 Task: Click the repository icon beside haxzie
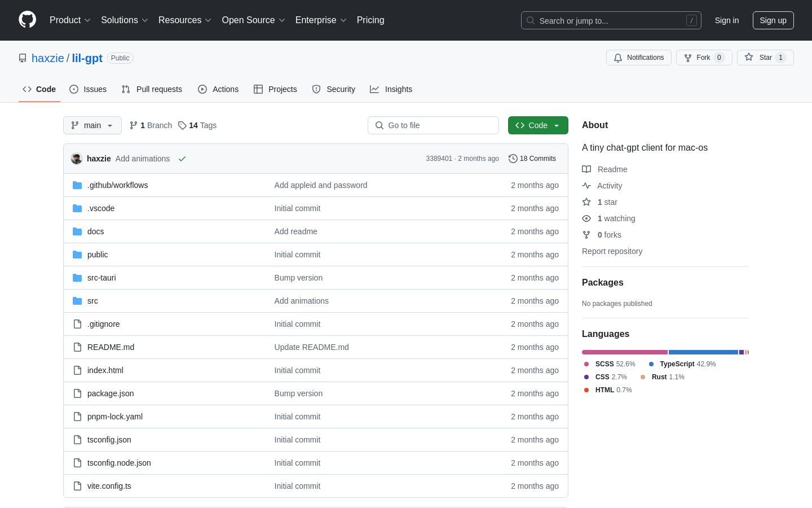(23, 58)
